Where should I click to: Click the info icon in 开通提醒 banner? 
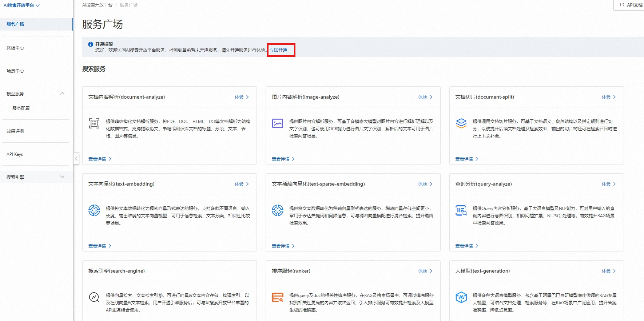pyautogui.click(x=91, y=44)
